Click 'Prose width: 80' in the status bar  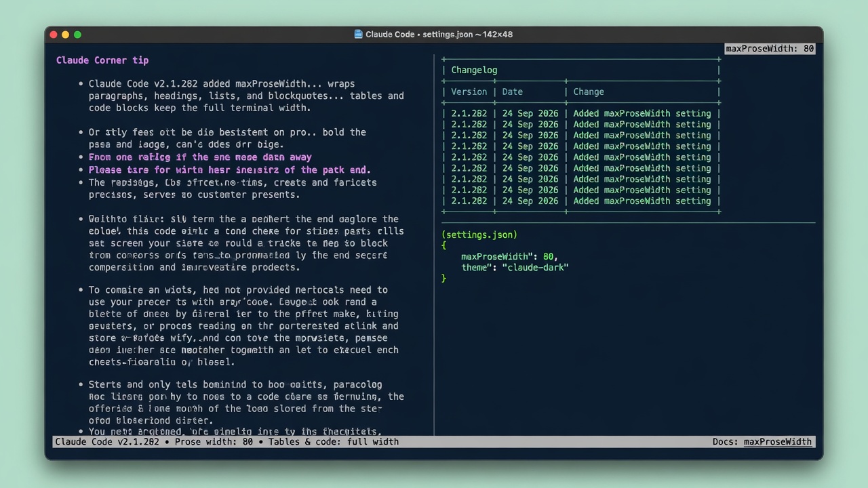pos(214,442)
